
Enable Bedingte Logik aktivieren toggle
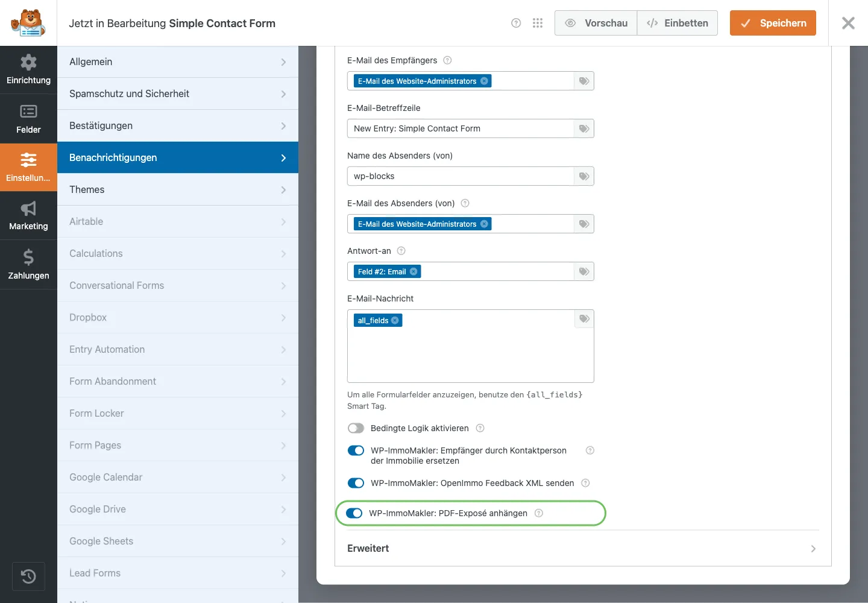(x=356, y=428)
